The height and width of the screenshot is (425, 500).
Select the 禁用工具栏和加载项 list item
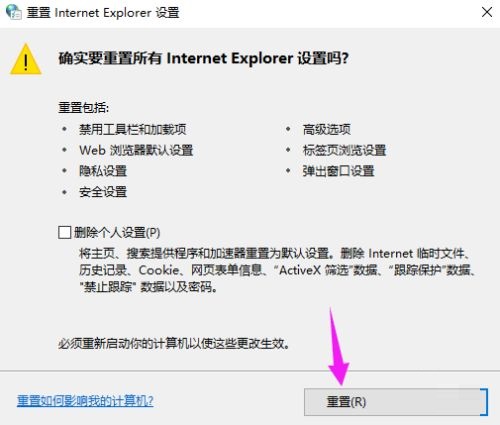pos(133,129)
